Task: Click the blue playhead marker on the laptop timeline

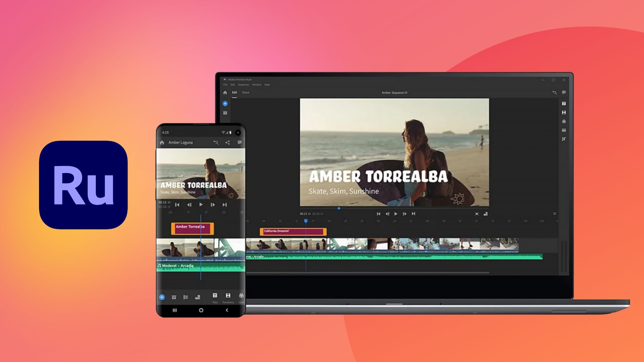Action: pos(306,221)
